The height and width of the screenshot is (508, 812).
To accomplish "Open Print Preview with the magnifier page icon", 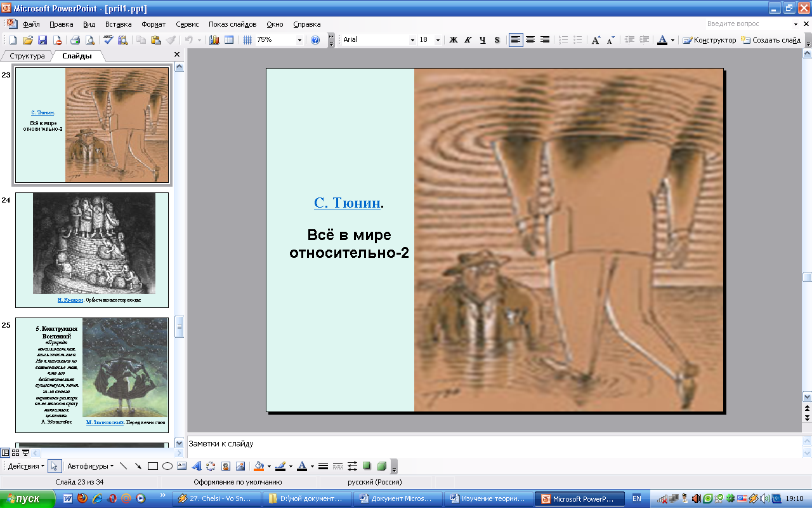I will (x=90, y=40).
